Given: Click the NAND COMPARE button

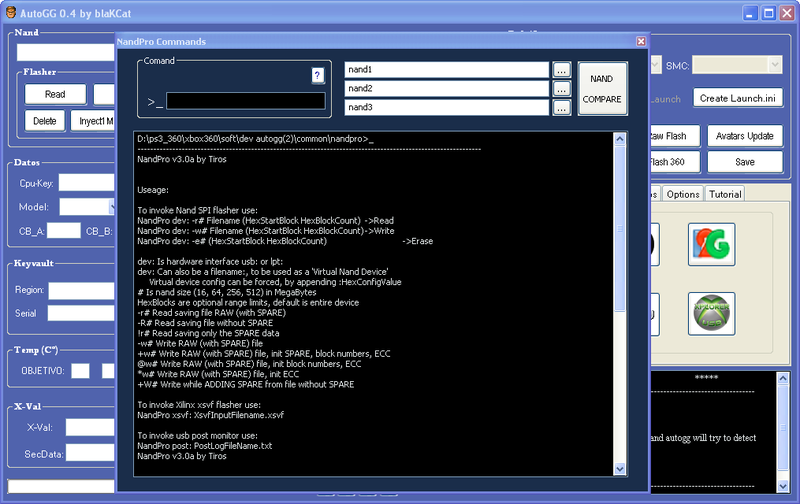Looking at the screenshot, I should point(602,89).
